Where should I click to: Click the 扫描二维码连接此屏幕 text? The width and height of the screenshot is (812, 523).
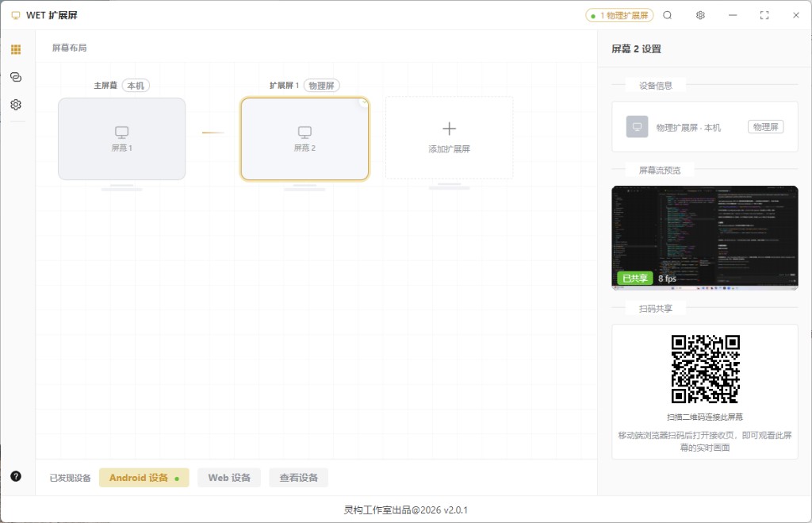coord(705,417)
